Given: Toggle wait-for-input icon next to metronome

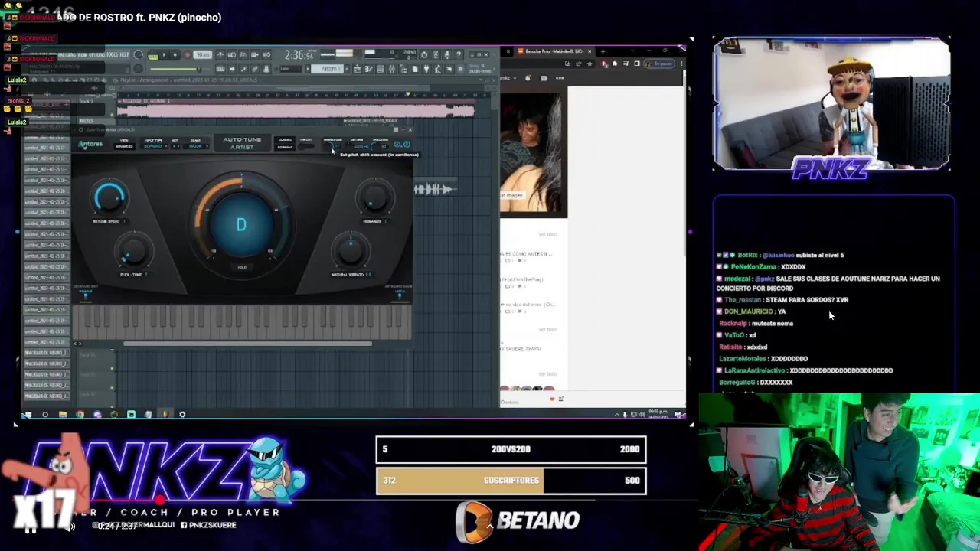Looking at the screenshot, I should (x=232, y=54).
